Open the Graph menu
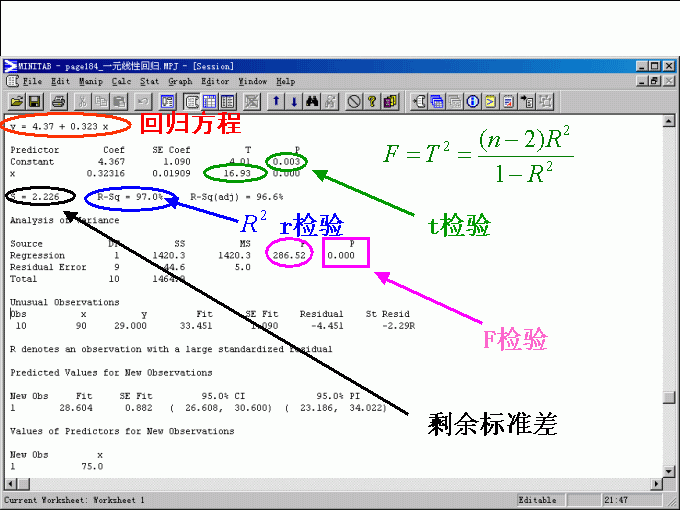Image resolution: width=680 pixels, height=510 pixels. (180, 81)
